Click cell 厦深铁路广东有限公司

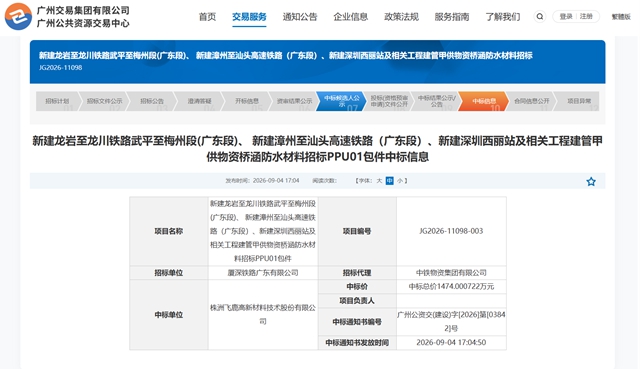coord(263,273)
